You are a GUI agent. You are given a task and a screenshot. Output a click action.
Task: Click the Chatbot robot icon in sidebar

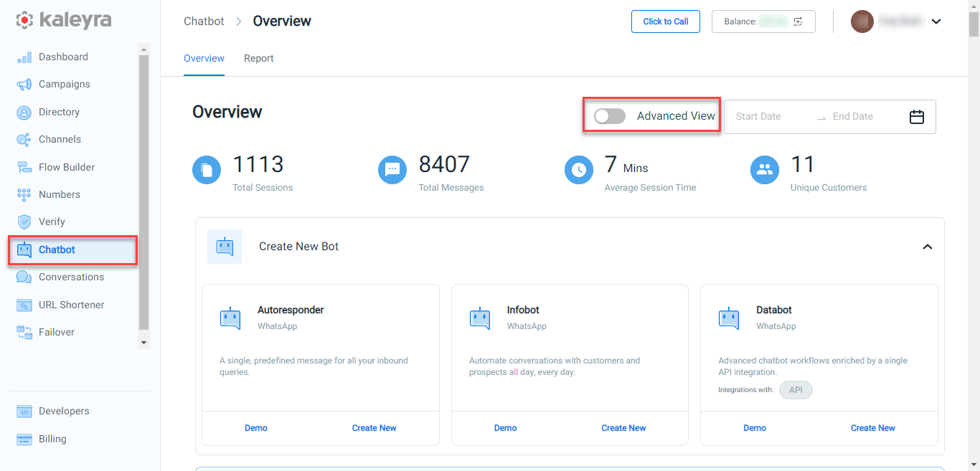pyautogui.click(x=24, y=249)
